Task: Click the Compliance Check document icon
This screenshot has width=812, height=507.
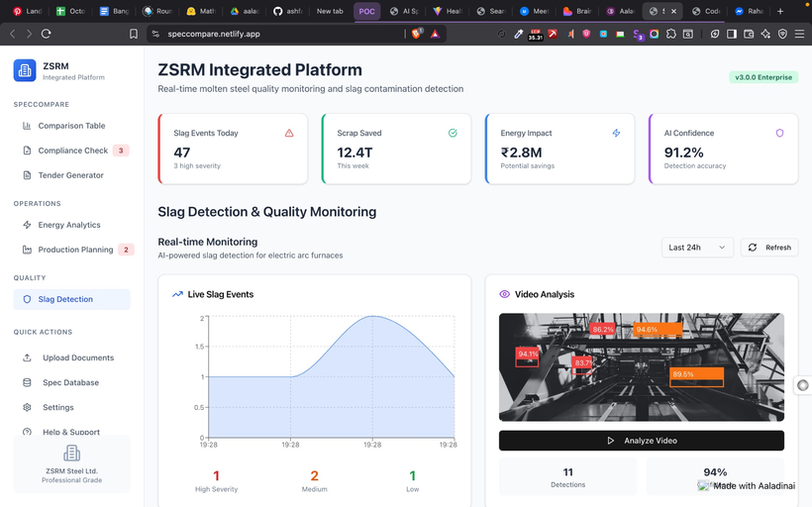Action: (27, 151)
